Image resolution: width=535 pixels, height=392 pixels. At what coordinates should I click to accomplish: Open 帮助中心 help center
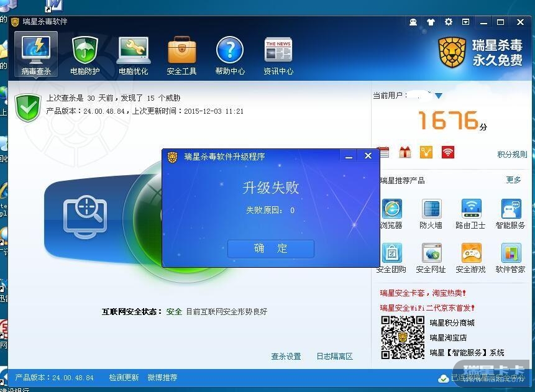230,55
